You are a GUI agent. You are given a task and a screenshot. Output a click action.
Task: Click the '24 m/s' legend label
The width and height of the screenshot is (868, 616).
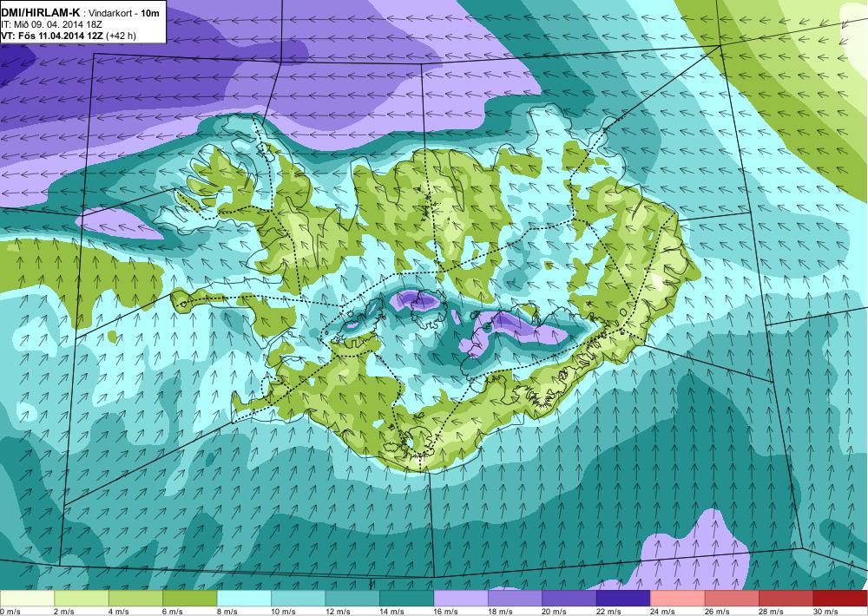[663, 612]
